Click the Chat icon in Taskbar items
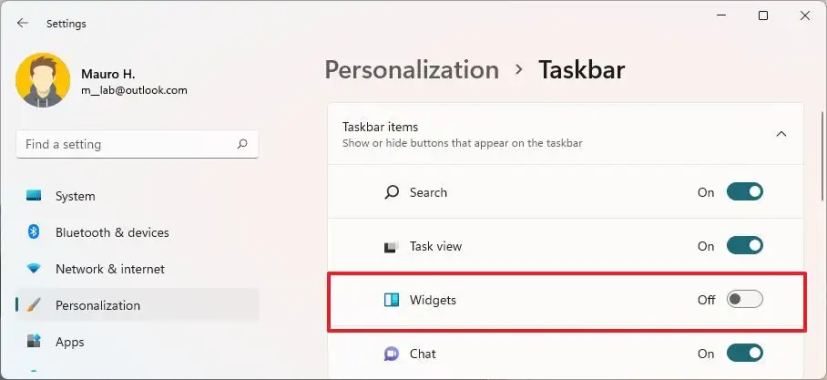Screen dimensions: 827x380 click(391, 354)
